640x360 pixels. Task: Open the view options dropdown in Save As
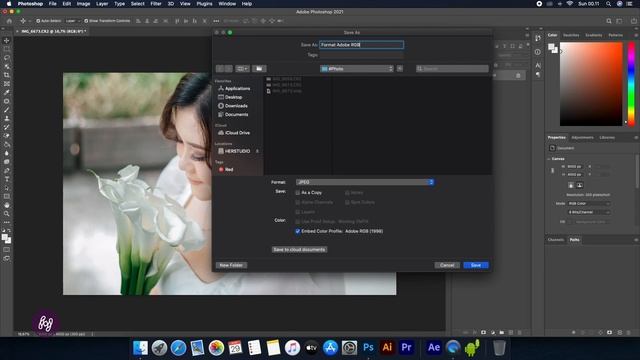pyautogui.click(x=242, y=69)
